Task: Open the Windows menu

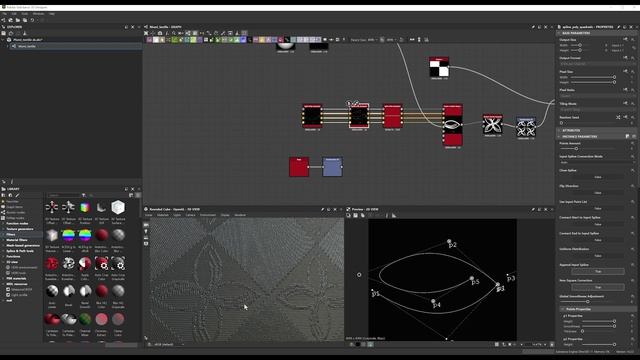Action: (x=38, y=13)
